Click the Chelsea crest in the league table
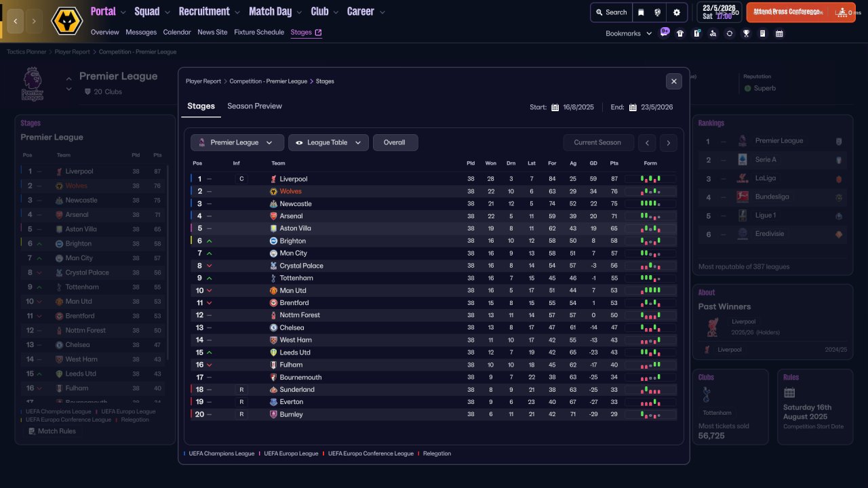 [x=273, y=327]
